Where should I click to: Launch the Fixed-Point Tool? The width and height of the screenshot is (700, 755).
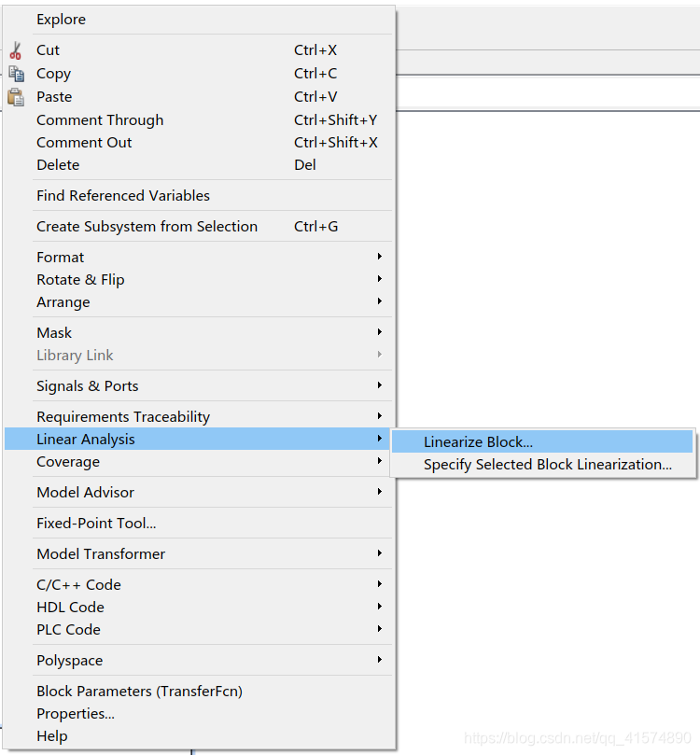(x=200, y=524)
